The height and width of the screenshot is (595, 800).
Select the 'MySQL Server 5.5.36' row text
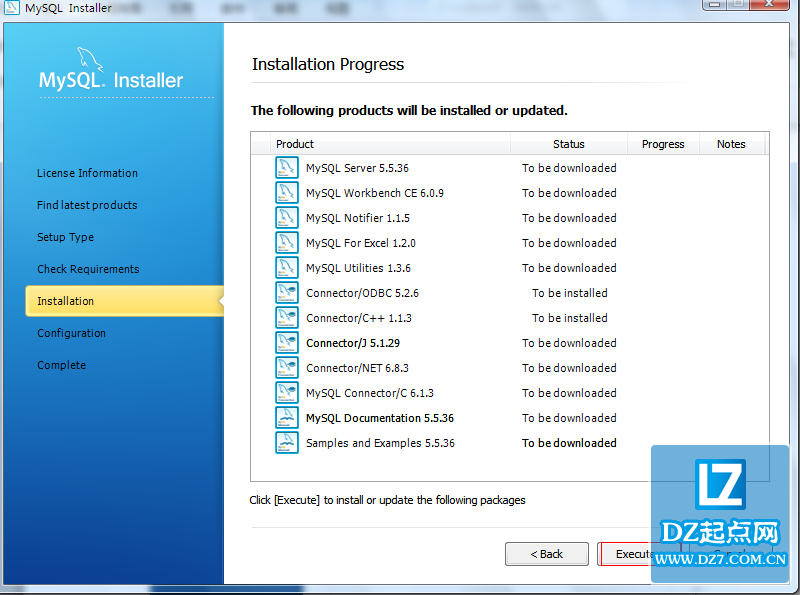[x=357, y=168]
